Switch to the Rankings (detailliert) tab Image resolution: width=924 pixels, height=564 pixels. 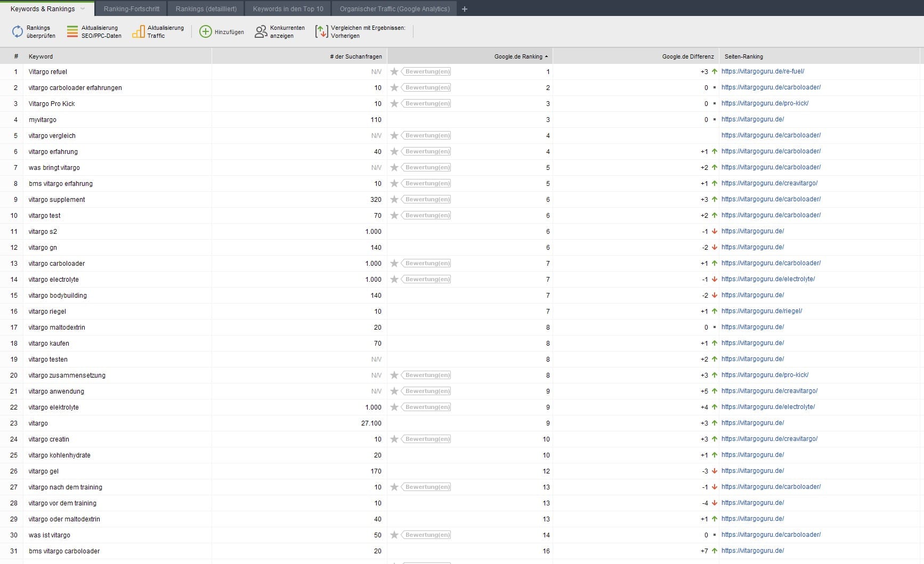pos(206,9)
